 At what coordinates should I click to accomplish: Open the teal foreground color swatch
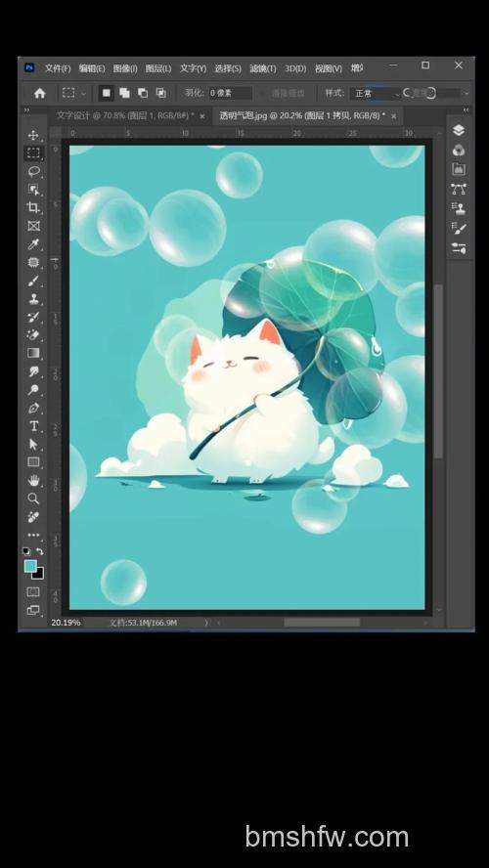(x=30, y=566)
